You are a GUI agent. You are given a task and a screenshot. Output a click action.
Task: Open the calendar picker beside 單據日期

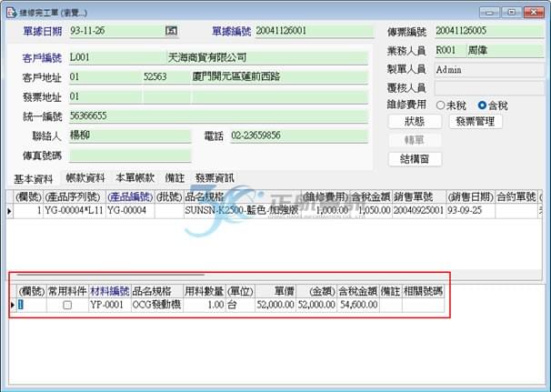[171, 31]
